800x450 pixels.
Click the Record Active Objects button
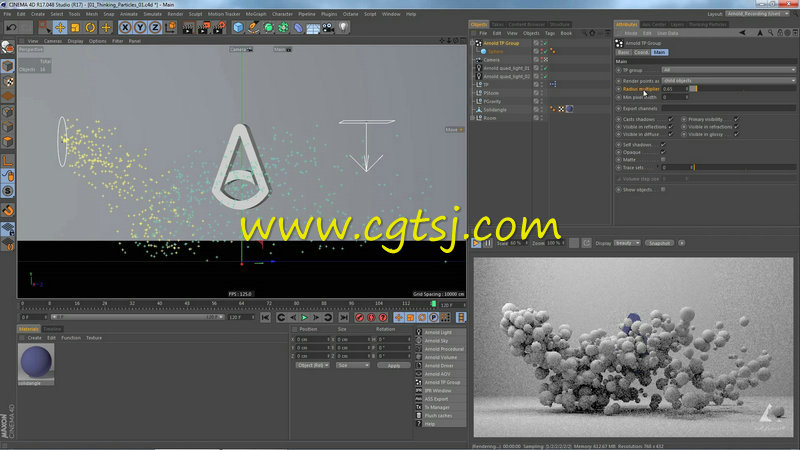click(x=360, y=317)
